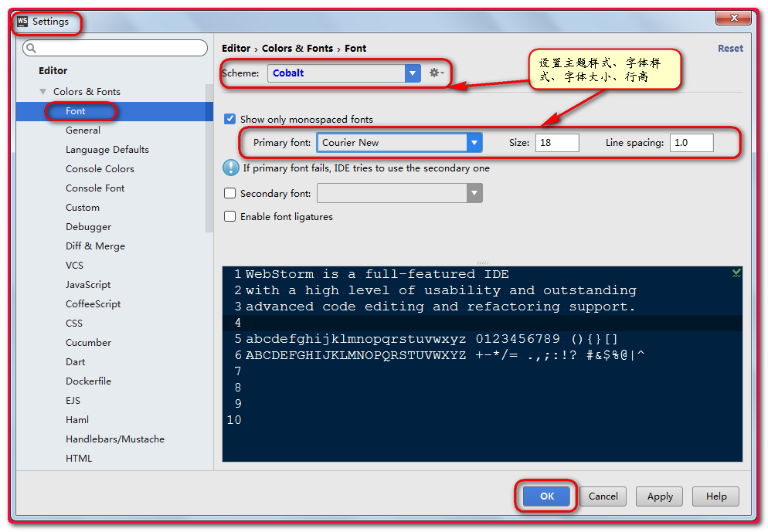768x532 pixels.
Task: Click the Line spacing field
Action: (692, 142)
